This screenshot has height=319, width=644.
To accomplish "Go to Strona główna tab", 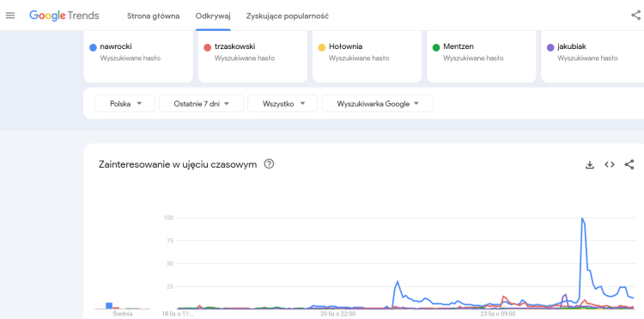I will point(153,16).
